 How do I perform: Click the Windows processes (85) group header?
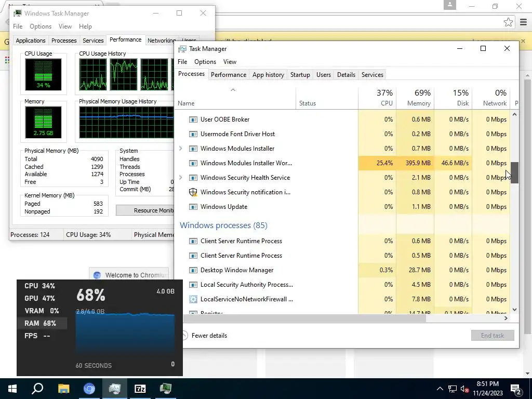(223, 225)
